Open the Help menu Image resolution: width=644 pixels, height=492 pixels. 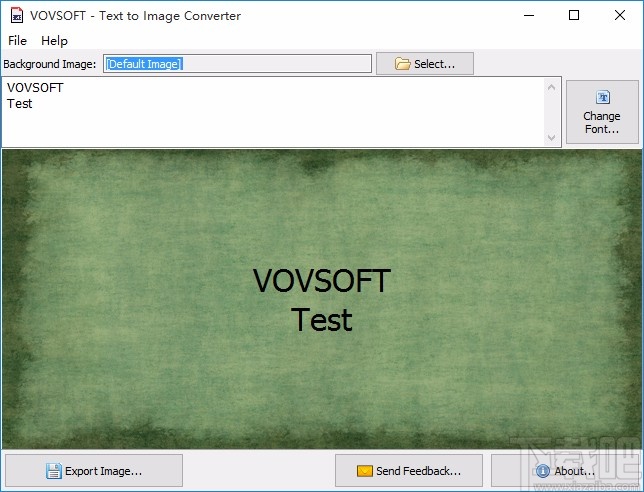54,41
